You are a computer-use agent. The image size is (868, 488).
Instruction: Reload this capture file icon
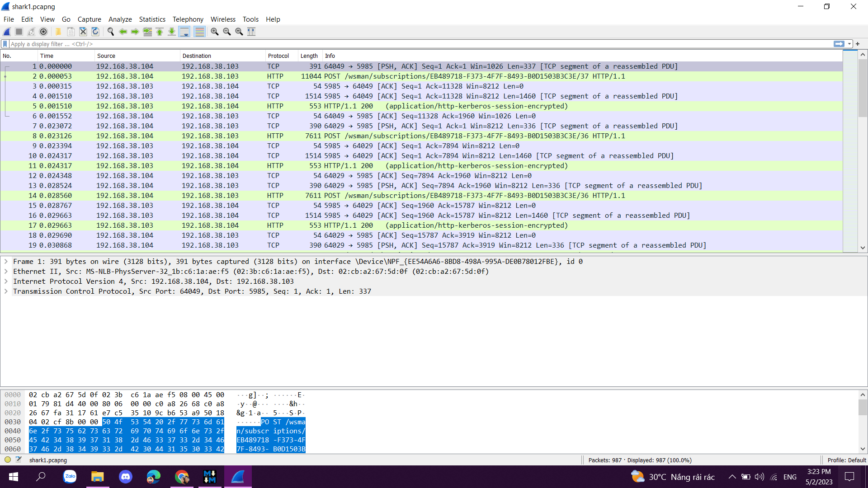pos(95,32)
